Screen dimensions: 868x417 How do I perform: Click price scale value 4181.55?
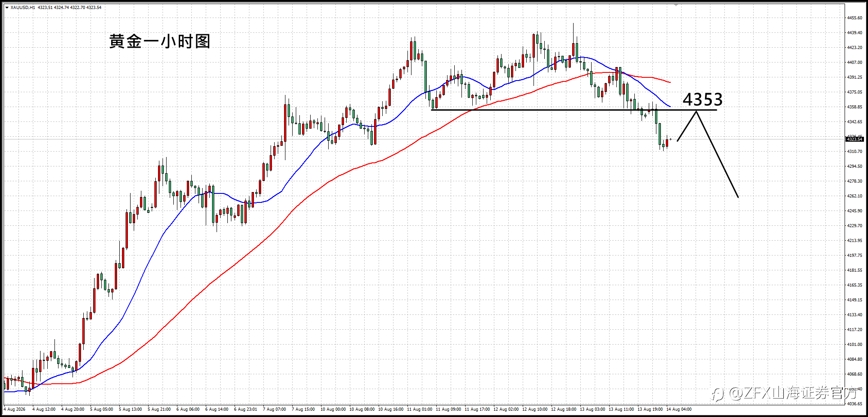click(854, 270)
